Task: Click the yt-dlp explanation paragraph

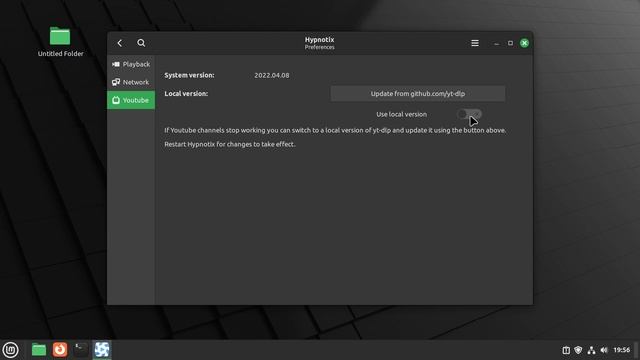Action: coord(335,130)
